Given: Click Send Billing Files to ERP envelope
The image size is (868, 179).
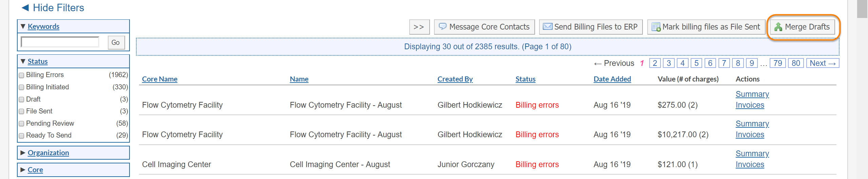Looking at the screenshot, I should tap(547, 26).
